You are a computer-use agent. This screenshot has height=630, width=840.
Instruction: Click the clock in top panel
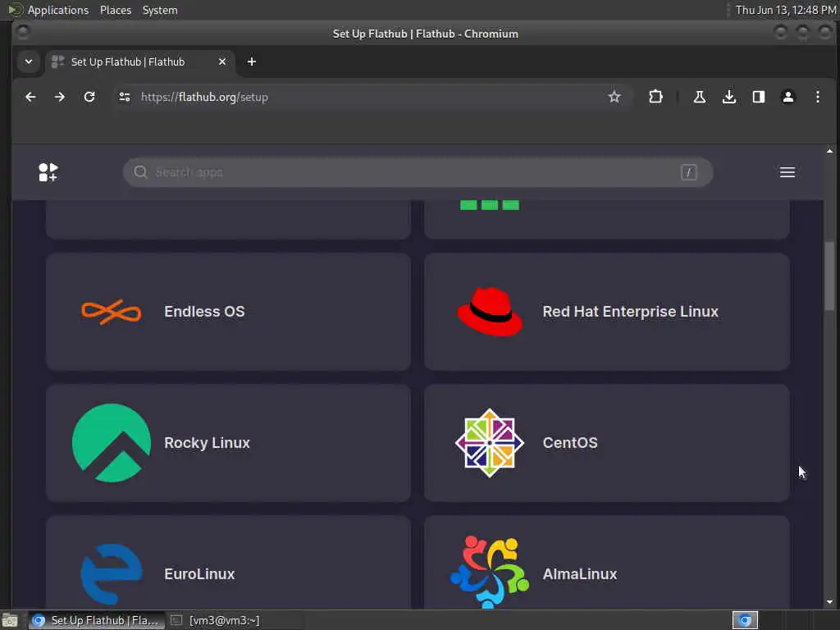pyautogui.click(x=785, y=10)
